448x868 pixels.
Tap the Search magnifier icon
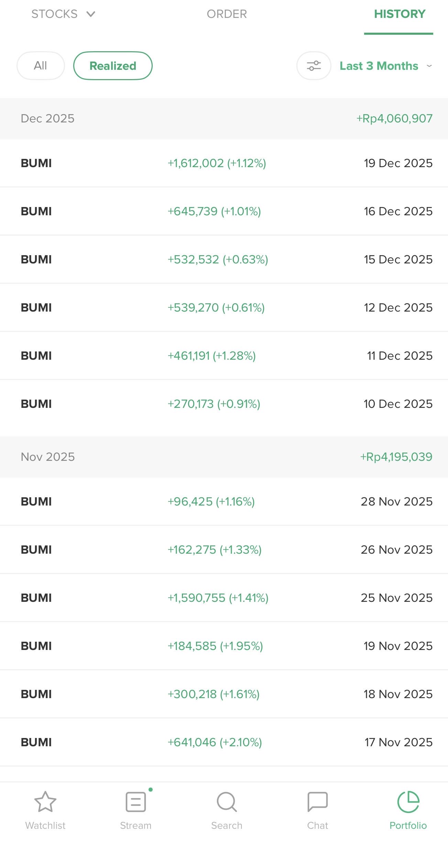[227, 802]
